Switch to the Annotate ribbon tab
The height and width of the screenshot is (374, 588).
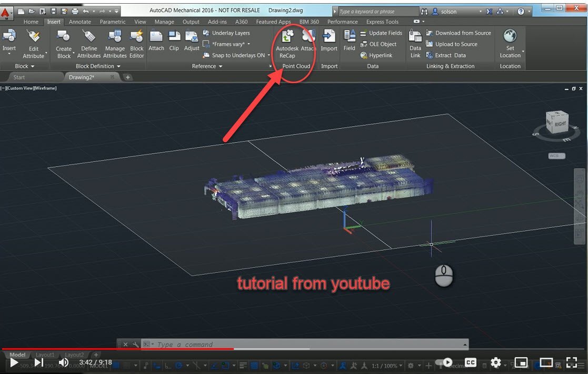point(80,22)
